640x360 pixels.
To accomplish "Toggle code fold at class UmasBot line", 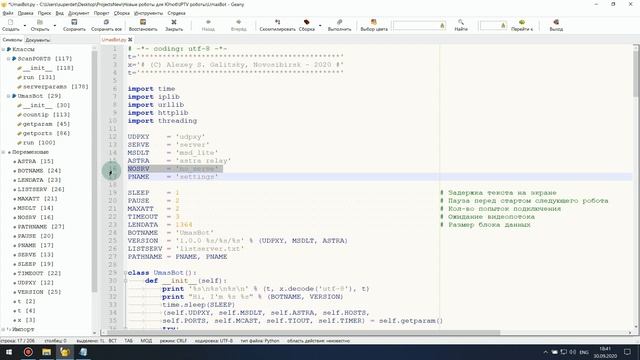I will [125, 273].
